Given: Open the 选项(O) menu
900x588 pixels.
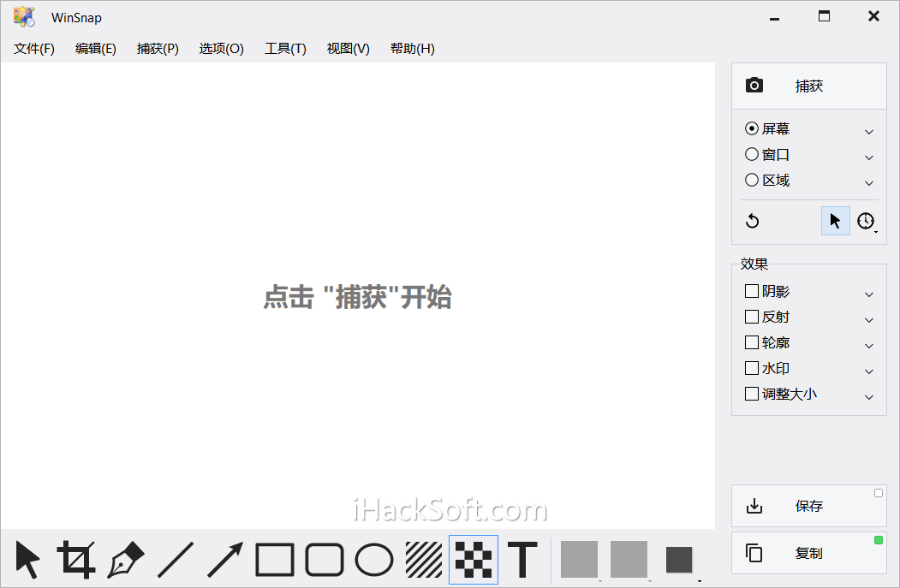Looking at the screenshot, I should tap(222, 49).
